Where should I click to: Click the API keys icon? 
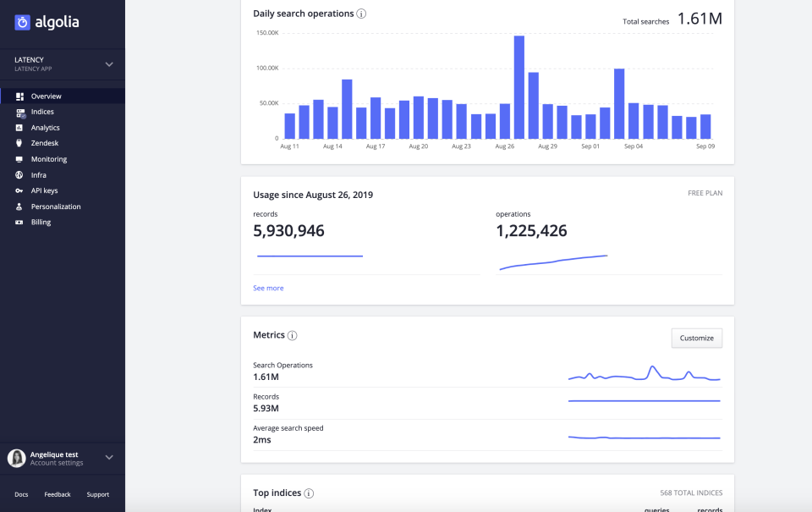click(x=19, y=190)
